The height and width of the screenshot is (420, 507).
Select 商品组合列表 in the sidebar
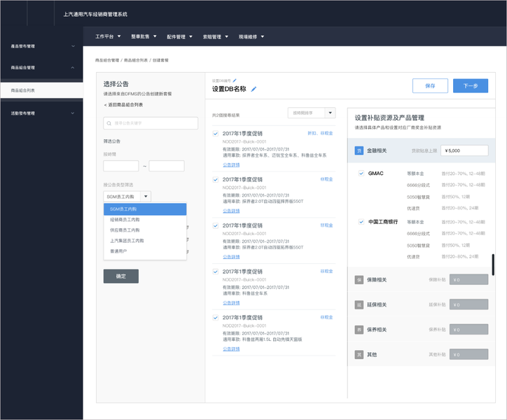42,90
